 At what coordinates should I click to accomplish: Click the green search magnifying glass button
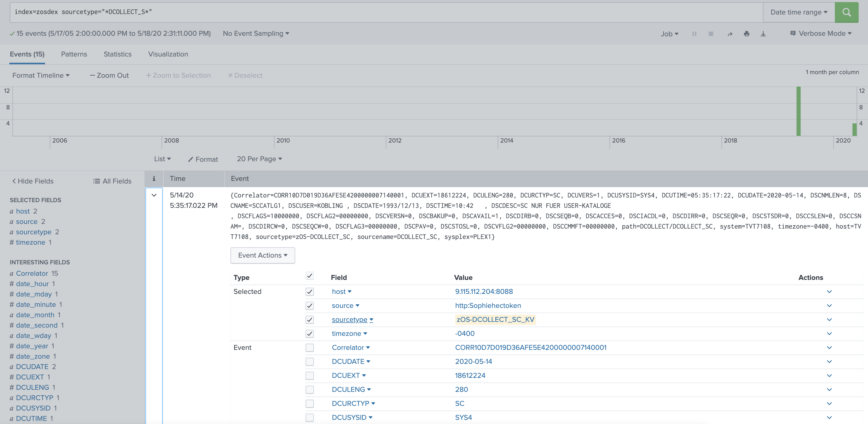pos(847,12)
